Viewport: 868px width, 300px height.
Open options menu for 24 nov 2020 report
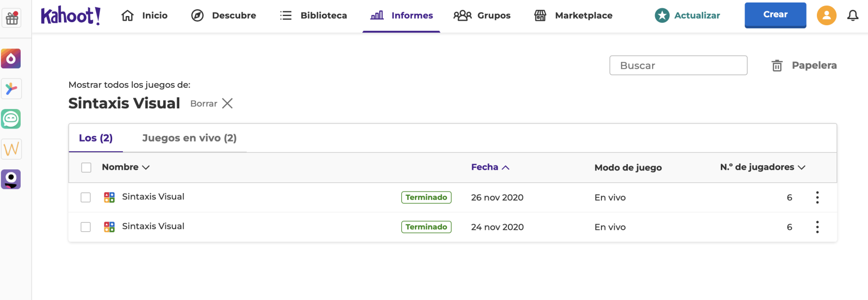[x=817, y=227]
